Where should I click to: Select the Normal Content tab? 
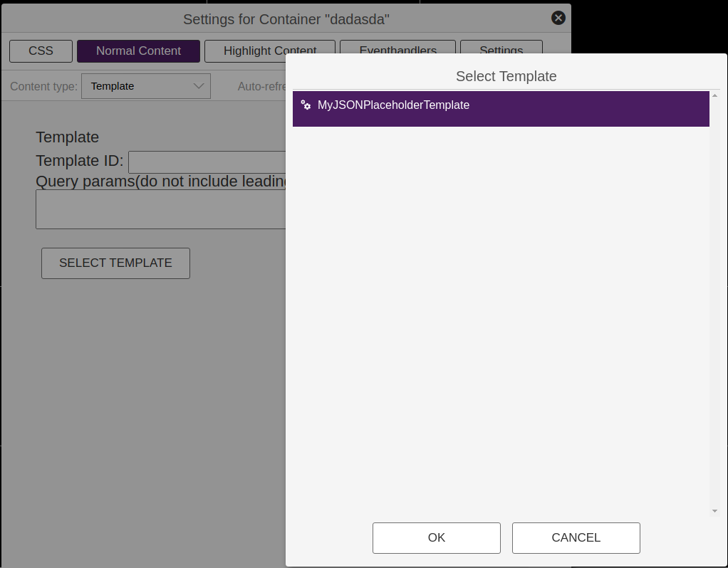tap(138, 51)
